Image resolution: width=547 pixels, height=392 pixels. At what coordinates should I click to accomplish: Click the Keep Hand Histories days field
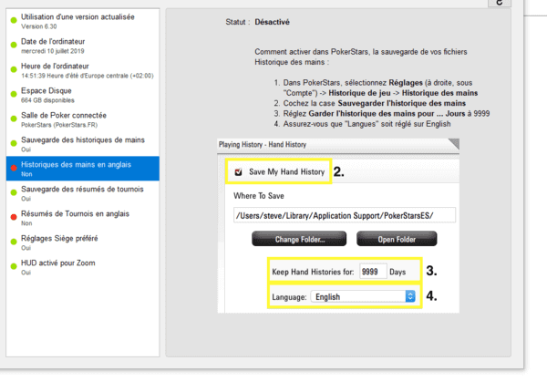click(x=373, y=272)
